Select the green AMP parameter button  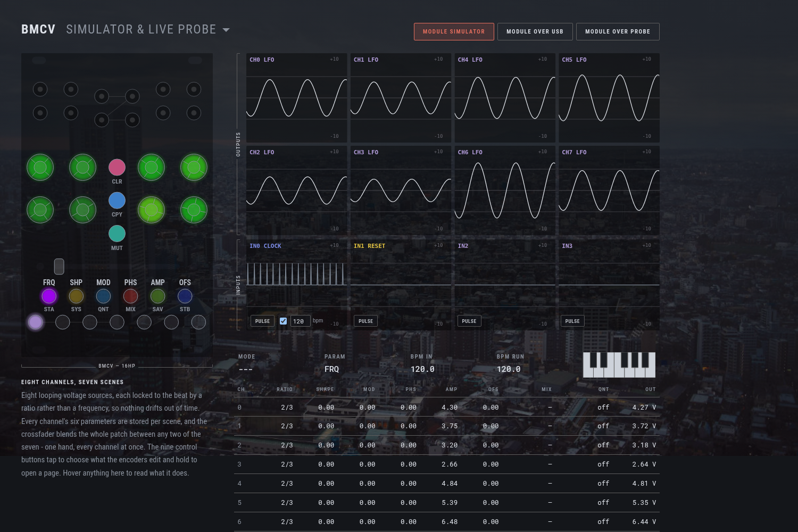point(157,296)
